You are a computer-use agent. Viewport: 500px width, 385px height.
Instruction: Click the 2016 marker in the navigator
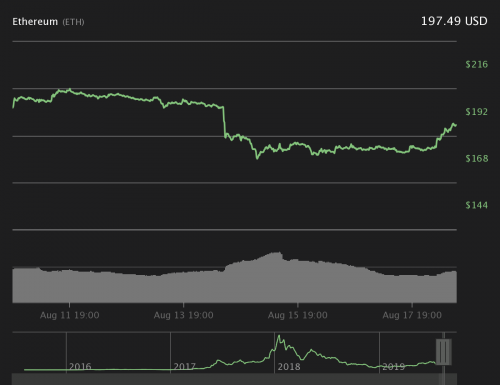click(x=80, y=367)
